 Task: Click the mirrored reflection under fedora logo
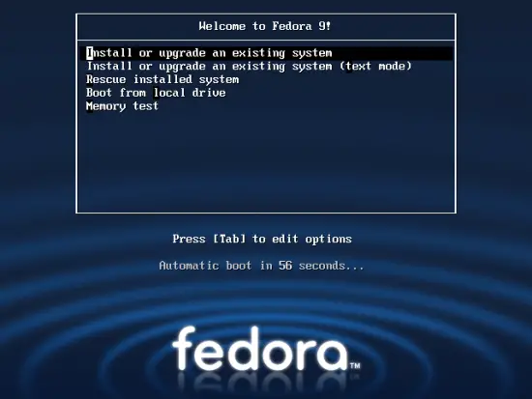pyautogui.click(x=260, y=384)
